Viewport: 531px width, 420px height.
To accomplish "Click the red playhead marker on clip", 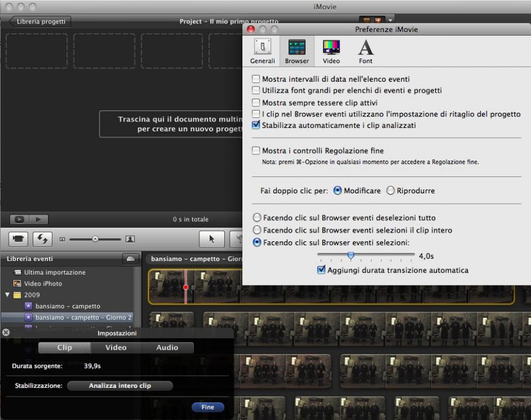I will (186, 287).
